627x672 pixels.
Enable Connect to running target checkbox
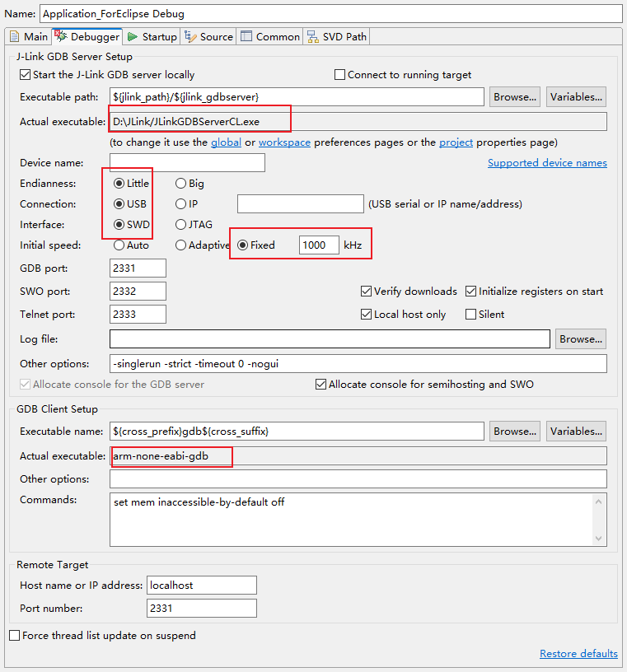pyautogui.click(x=339, y=75)
